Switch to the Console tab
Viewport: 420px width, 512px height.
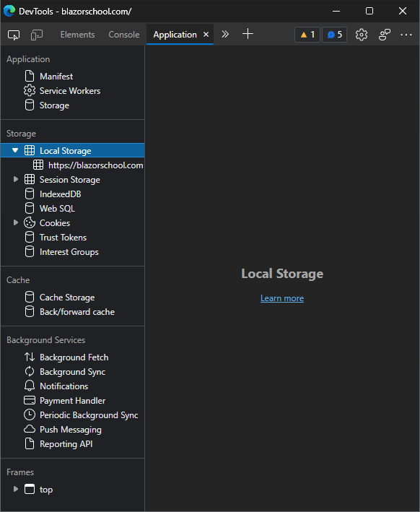[x=124, y=35]
